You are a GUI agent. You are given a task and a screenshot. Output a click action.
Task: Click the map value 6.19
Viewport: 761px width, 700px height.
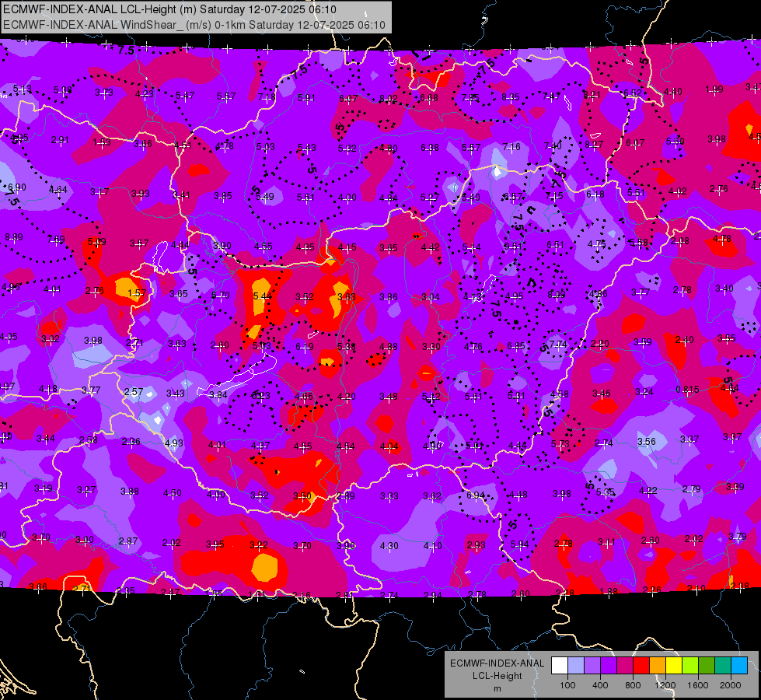pos(304,346)
